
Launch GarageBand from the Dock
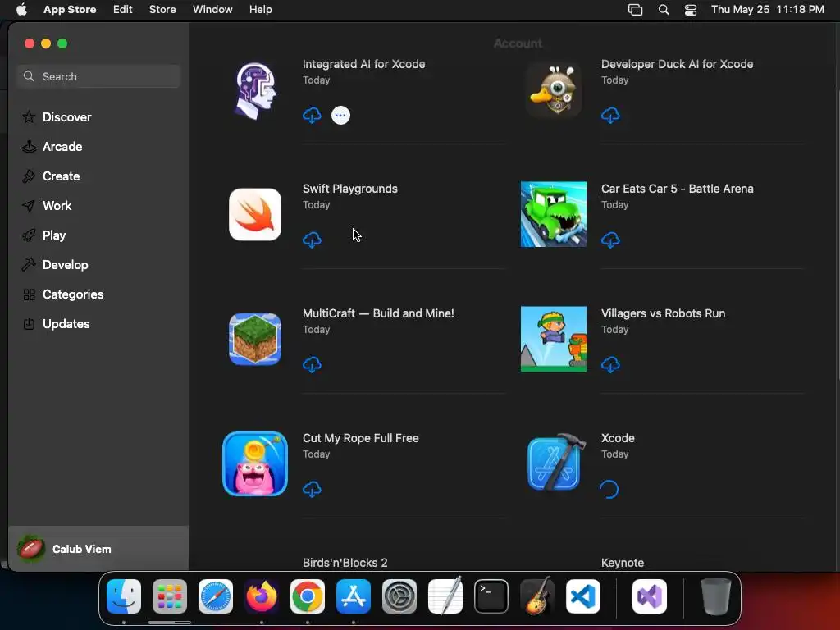click(537, 596)
